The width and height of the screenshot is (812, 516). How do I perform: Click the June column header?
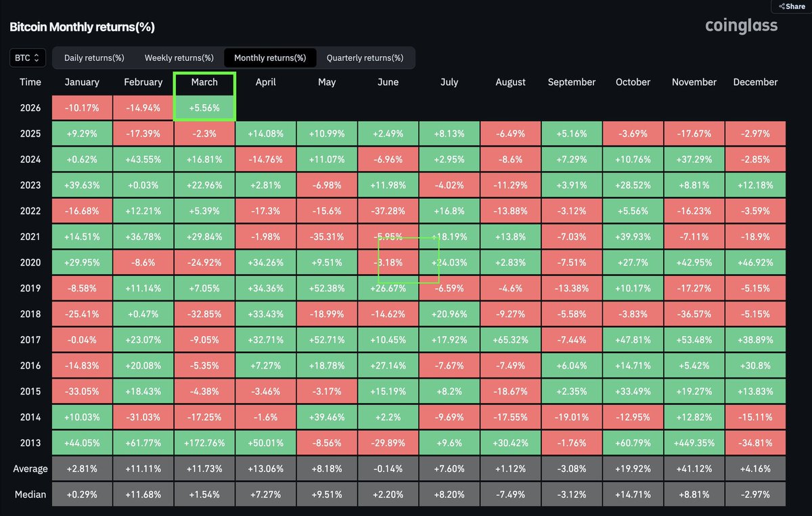tap(388, 82)
